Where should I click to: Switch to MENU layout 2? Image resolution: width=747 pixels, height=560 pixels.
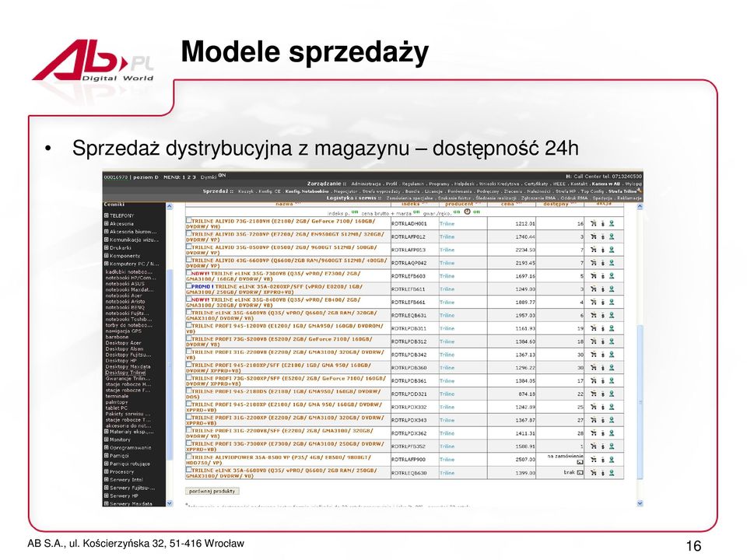click(188, 177)
